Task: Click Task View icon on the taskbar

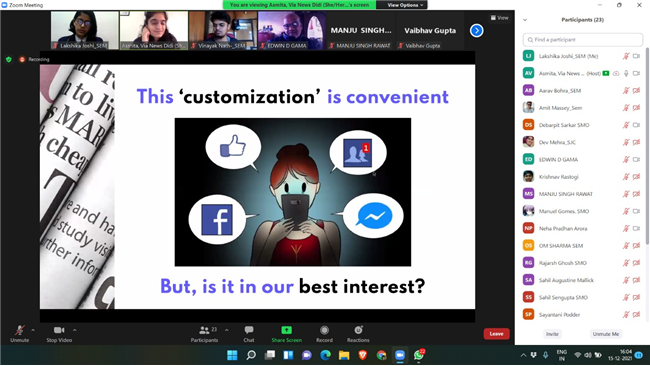Action: (x=270, y=355)
